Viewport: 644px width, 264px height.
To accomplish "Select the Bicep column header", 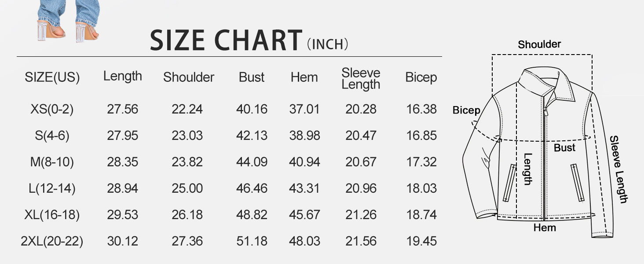I will click(x=421, y=77).
